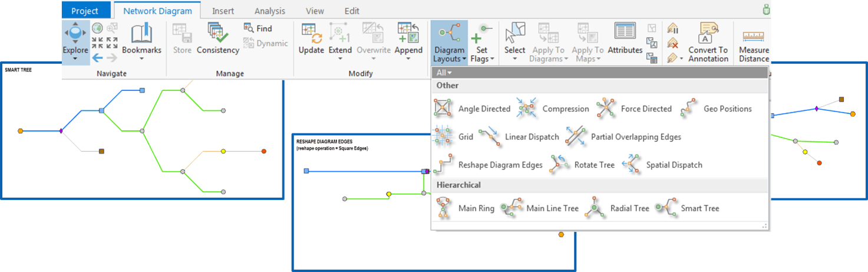Image resolution: width=868 pixels, height=272 pixels.
Task: Apply the Spatial Dispatch layout
Action: pyautogui.click(x=662, y=165)
